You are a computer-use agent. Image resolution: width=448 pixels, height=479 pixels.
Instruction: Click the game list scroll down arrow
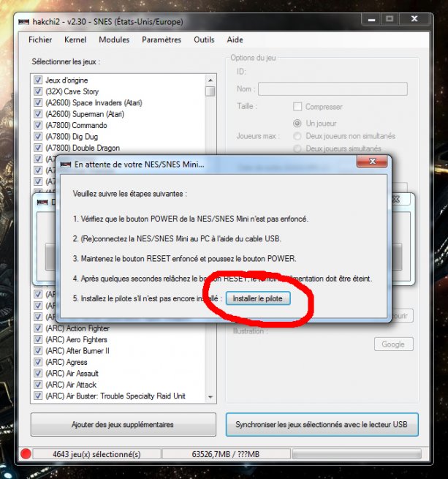tap(210, 397)
